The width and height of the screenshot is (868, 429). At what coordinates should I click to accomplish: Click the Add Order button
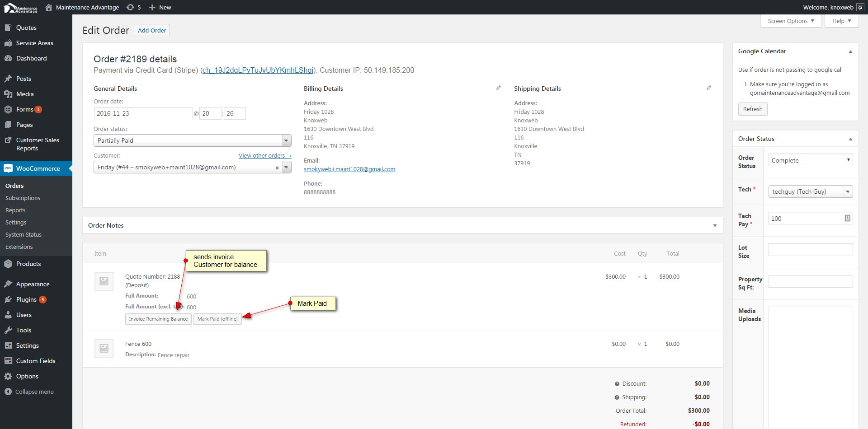(x=152, y=30)
